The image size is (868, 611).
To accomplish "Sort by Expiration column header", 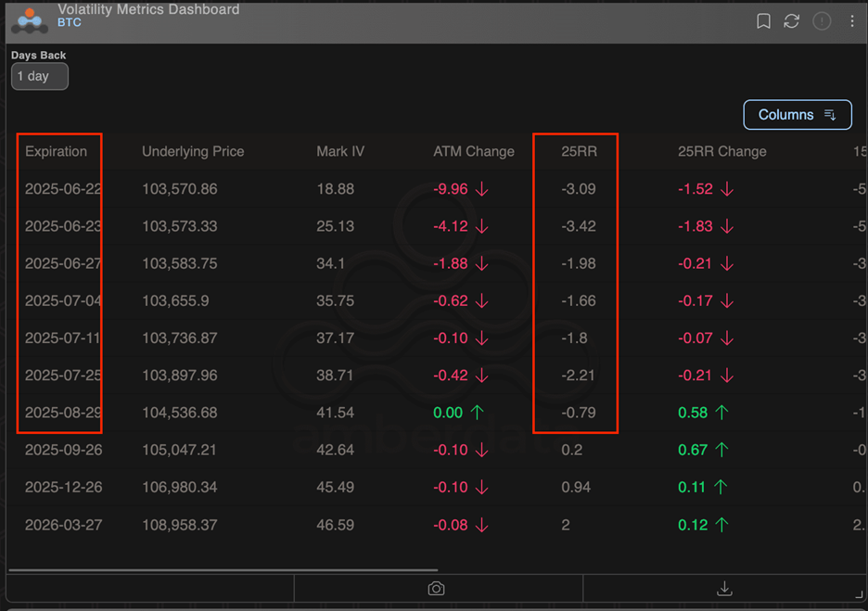I will pyautogui.click(x=56, y=151).
